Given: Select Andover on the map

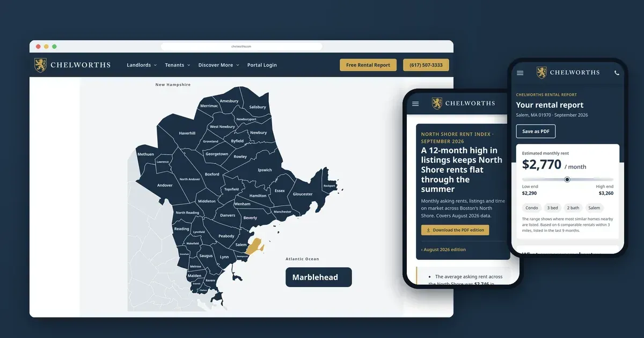Looking at the screenshot, I should tap(165, 185).
